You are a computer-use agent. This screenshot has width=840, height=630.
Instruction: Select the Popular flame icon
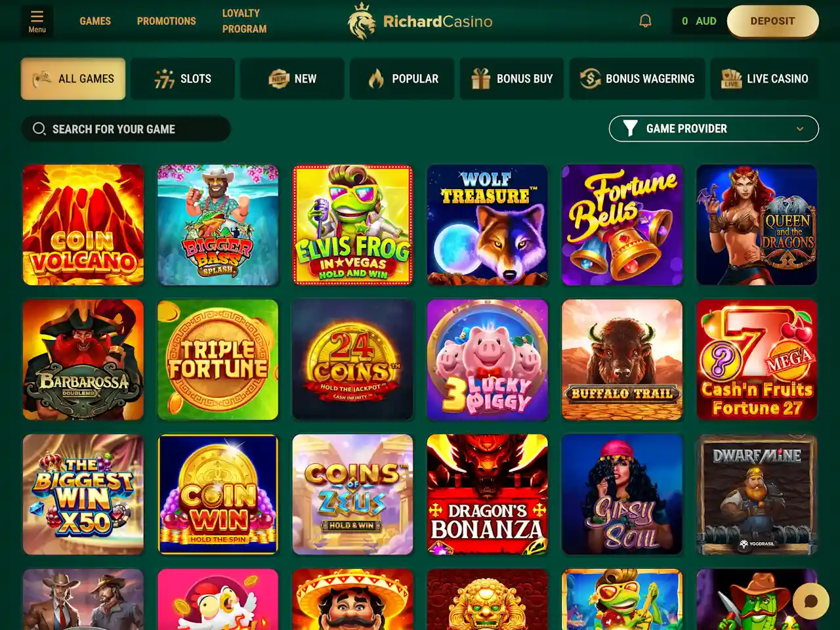pos(376,79)
